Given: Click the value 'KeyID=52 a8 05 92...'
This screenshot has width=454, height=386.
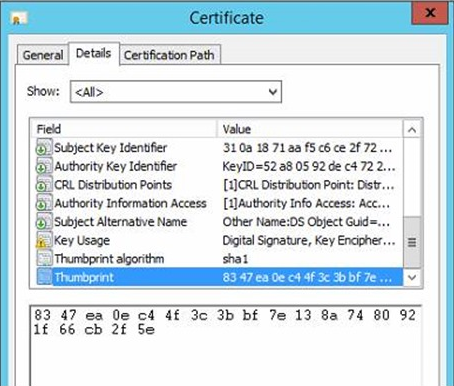Looking at the screenshot, I should pyautogui.click(x=309, y=166).
